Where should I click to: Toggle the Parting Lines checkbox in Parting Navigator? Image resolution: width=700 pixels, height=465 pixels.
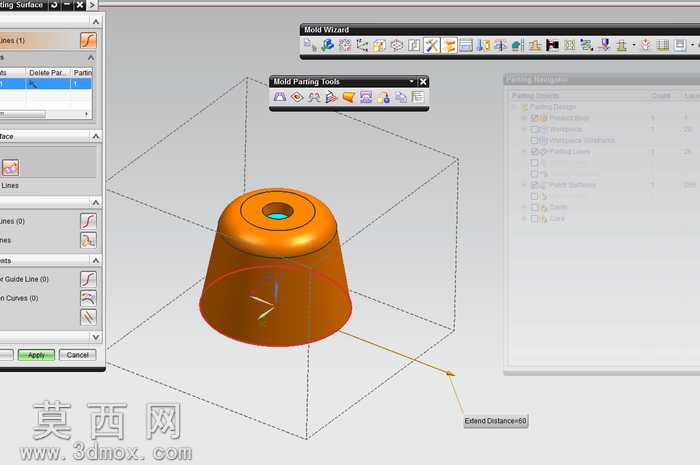coord(534,151)
